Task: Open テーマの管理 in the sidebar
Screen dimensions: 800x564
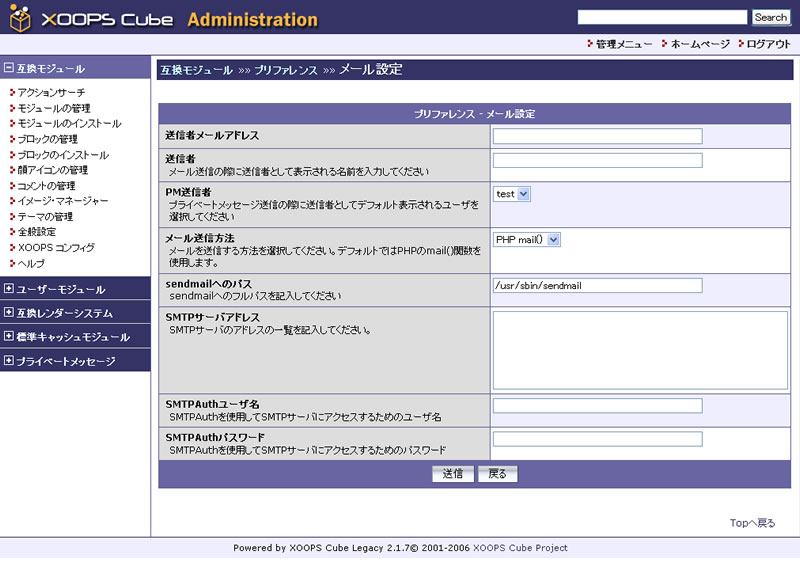Action: coord(45,216)
